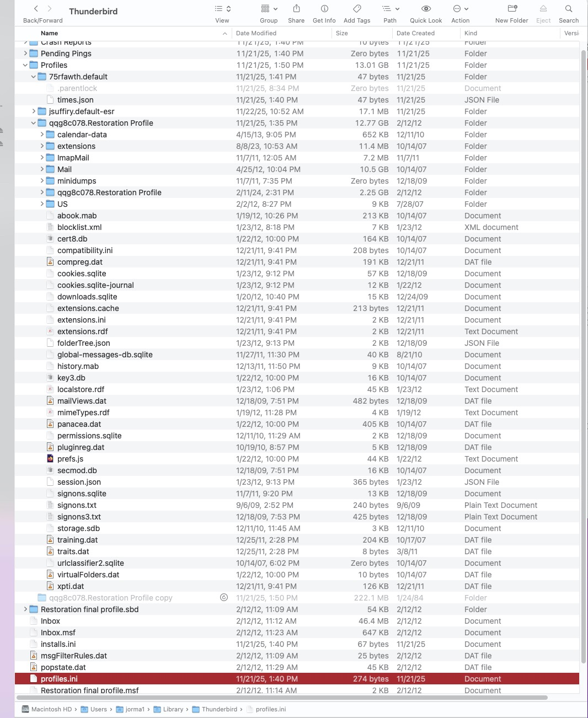Click sync status icon beside Restoration Profile copy

click(x=224, y=598)
